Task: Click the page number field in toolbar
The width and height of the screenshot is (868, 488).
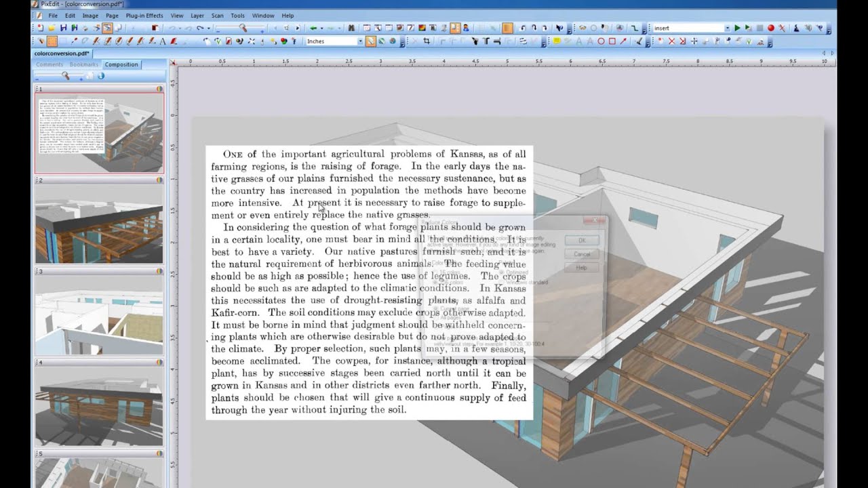Action: tap(286, 28)
